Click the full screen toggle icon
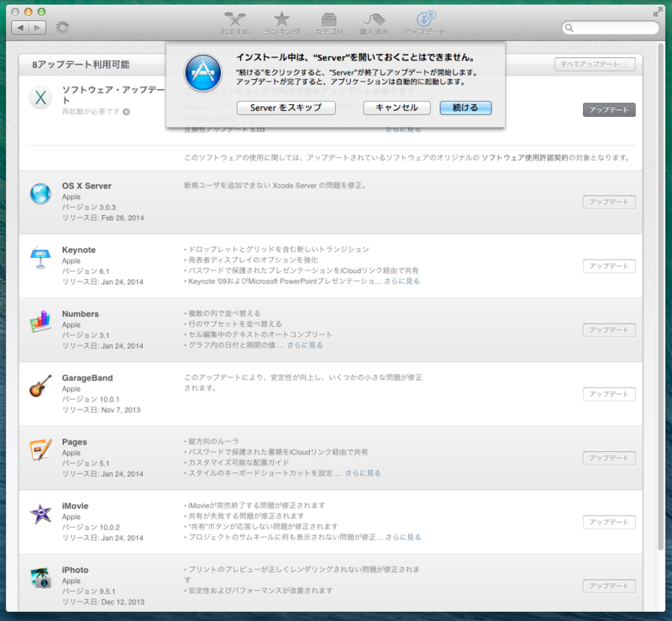The width and height of the screenshot is (672, 621). click(658, 12)
